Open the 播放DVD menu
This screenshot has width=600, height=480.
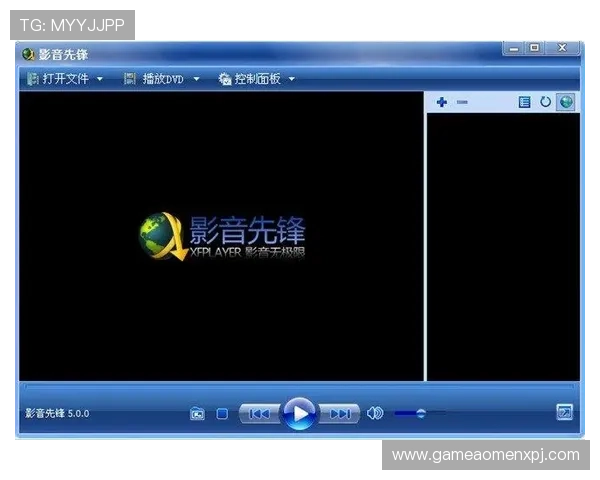pos(154,79)
